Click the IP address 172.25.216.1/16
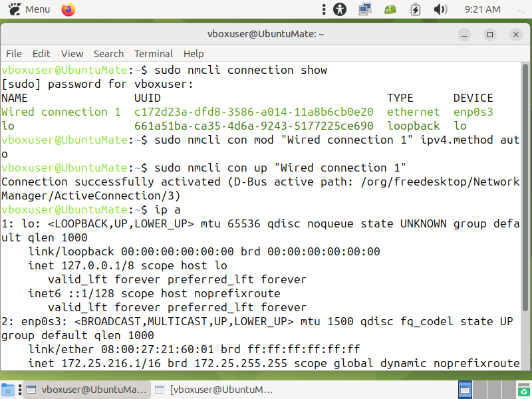532x399 pixels. point(111,363)
